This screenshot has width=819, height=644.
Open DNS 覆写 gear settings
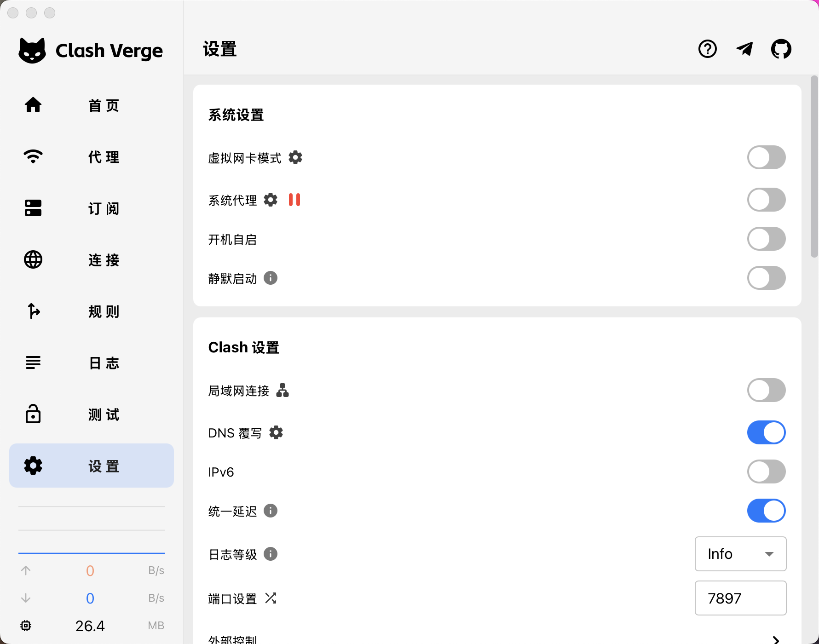[276, 432]
